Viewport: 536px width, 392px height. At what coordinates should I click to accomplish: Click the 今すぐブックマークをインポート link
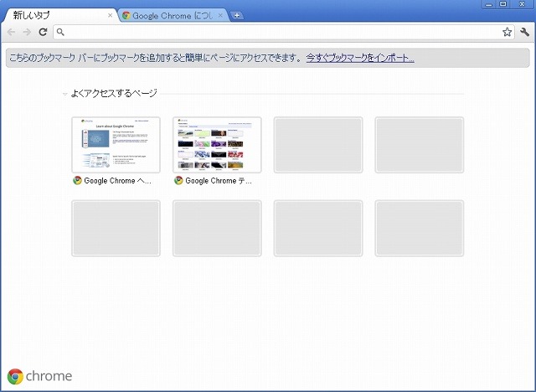coord(360,58)
